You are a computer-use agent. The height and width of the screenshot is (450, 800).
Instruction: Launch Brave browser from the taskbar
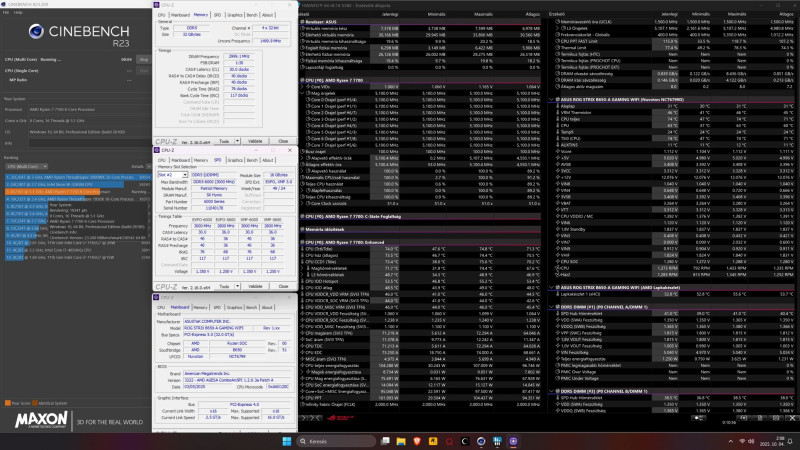(x=417, y=441)
